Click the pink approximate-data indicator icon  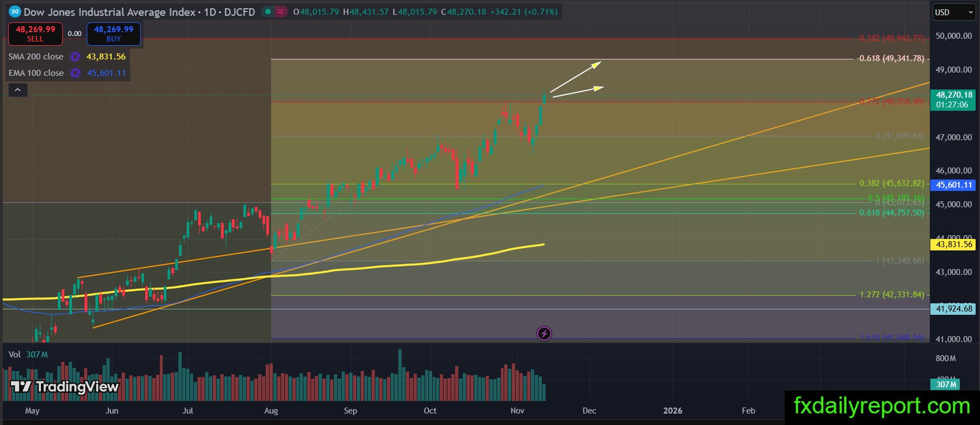click(280, 11)
